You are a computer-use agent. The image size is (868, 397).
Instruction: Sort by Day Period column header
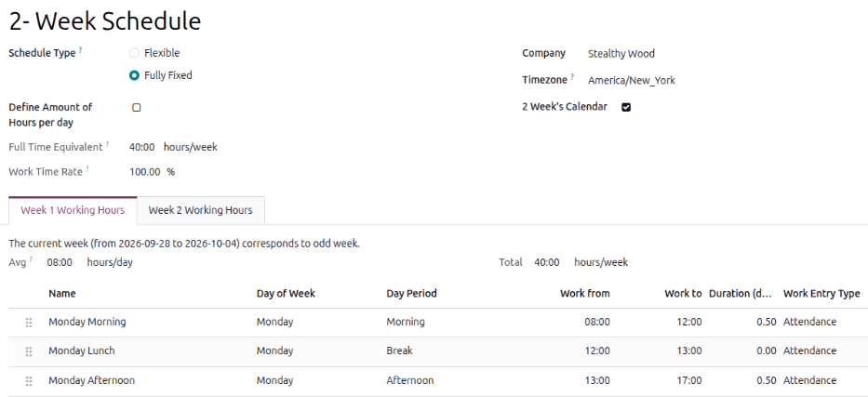(411, 294)
